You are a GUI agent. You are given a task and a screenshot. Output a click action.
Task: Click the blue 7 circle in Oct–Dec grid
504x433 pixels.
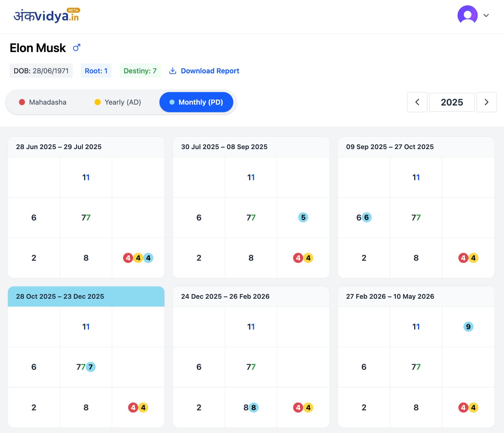[x=91, y=367]
